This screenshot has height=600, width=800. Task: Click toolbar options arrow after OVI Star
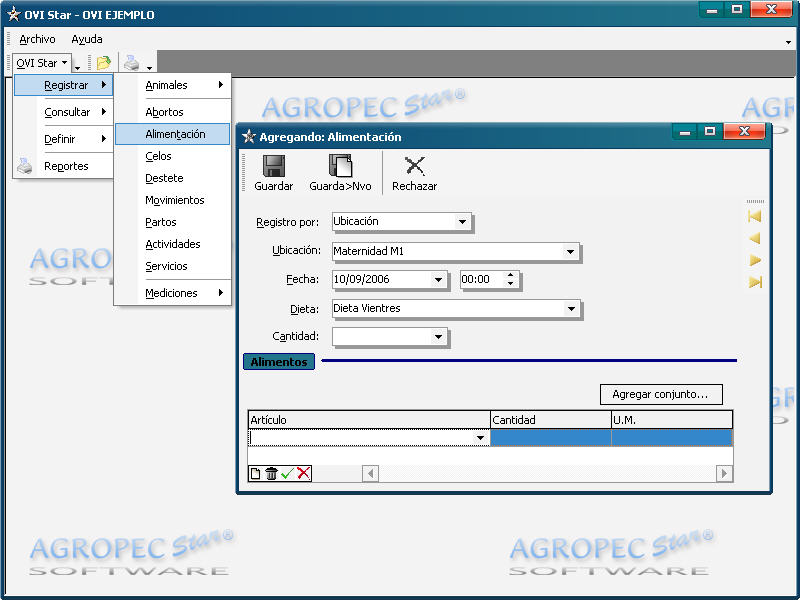click(x=78, y=67)
